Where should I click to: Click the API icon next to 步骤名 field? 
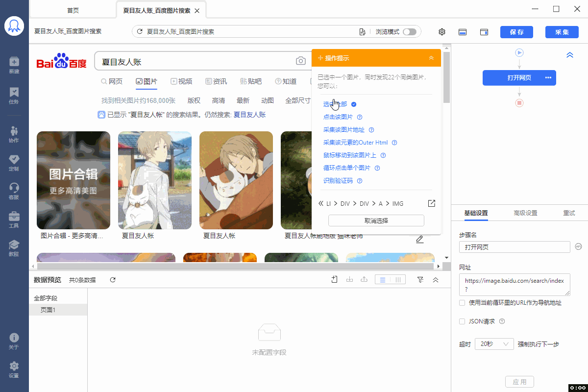click(578, 246)
